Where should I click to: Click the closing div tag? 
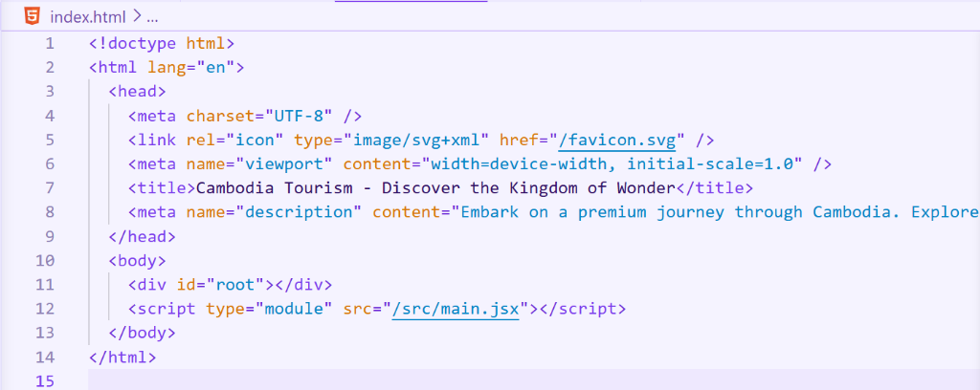coord(303,285)
